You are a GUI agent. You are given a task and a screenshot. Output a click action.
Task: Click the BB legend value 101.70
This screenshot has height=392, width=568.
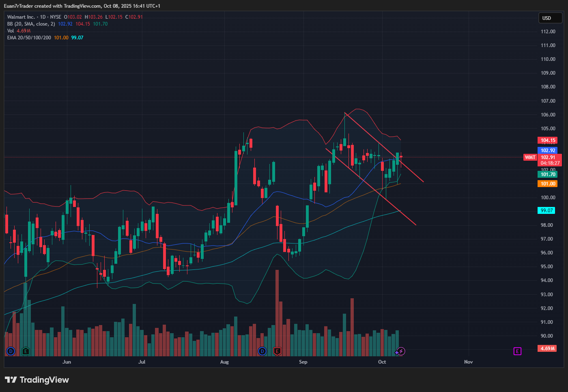(x=100, y=24)
